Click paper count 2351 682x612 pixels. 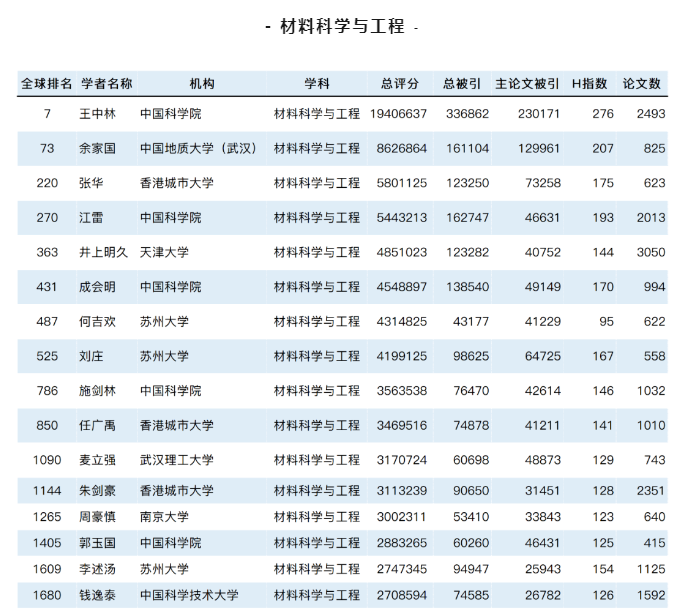click(x=651, y=491)
